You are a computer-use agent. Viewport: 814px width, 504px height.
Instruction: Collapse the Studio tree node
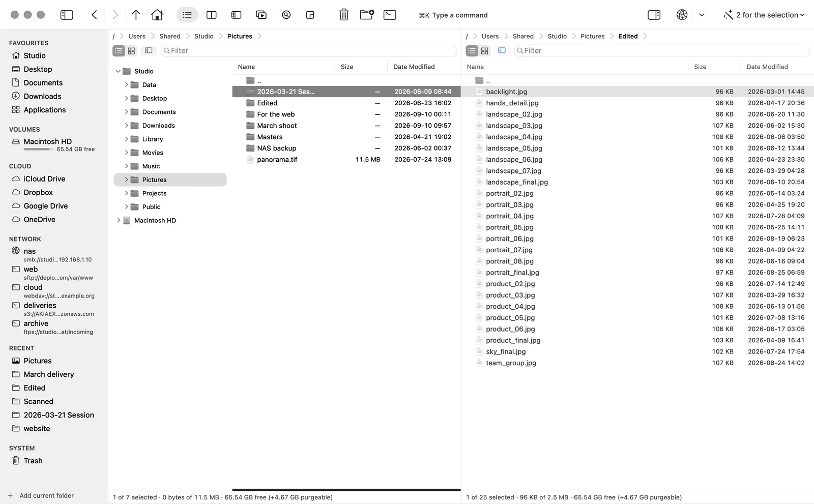pos(118,71)
